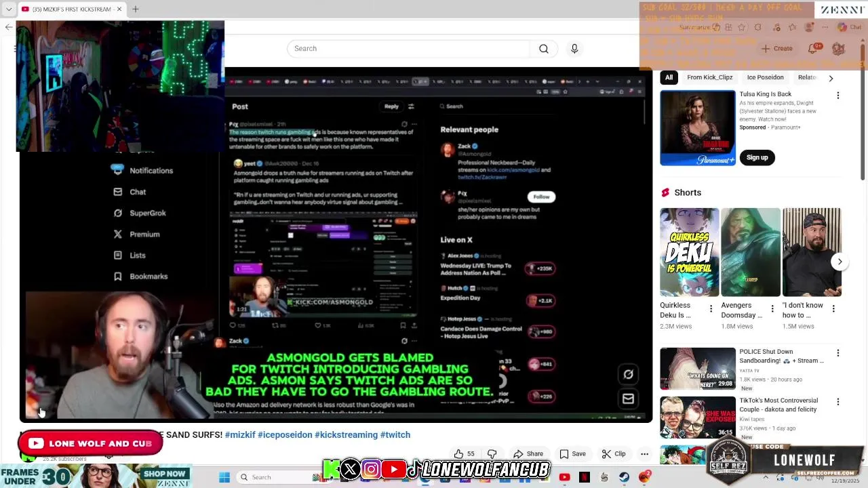The width and height of the screenshot is (868, 488).
Task: Show more filter chips with right arrow
Action: coord(831,78)
